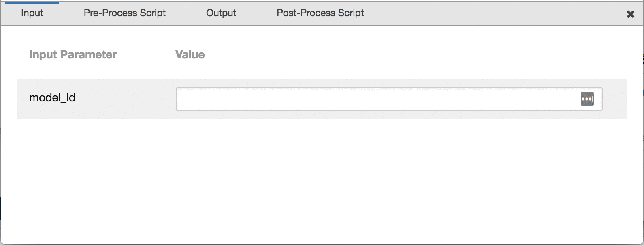Screen dimensions: 644x245
Task: Select the model_id parameter label
Action: coord(52,98)
